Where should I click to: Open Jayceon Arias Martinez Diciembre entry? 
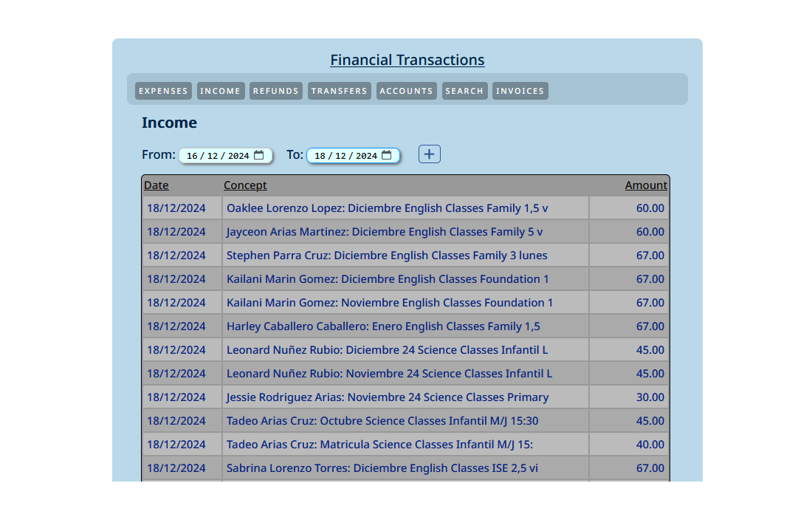[x=385, y=232]
